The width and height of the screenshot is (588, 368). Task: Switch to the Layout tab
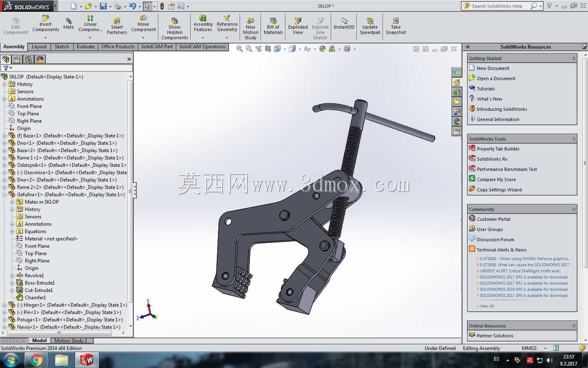click(x=39, y=47)
